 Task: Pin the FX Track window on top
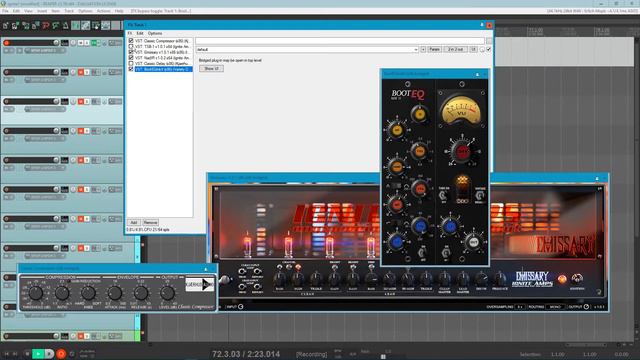(x=482, y=25)
